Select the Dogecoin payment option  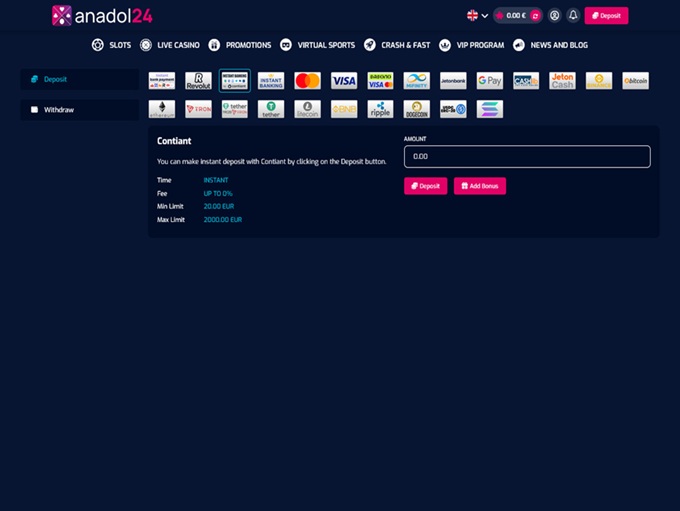(x=416, y=109)
